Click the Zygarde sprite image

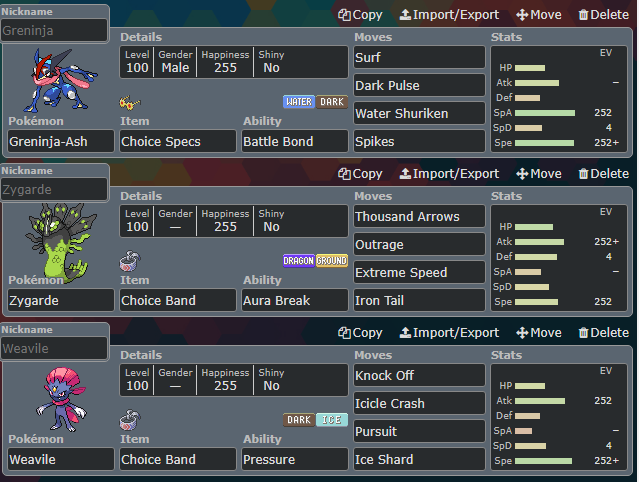(x=61, y=241)
